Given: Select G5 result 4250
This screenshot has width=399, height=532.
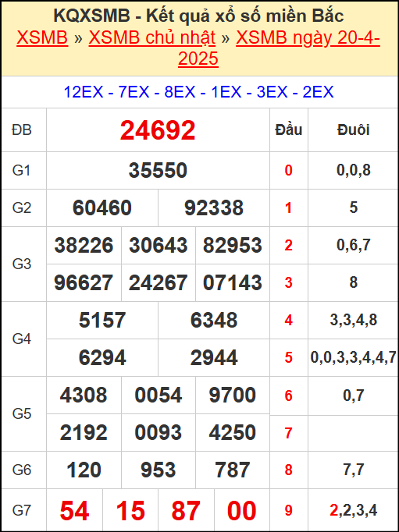Looking at the screenshot, I should pos(233,433).
